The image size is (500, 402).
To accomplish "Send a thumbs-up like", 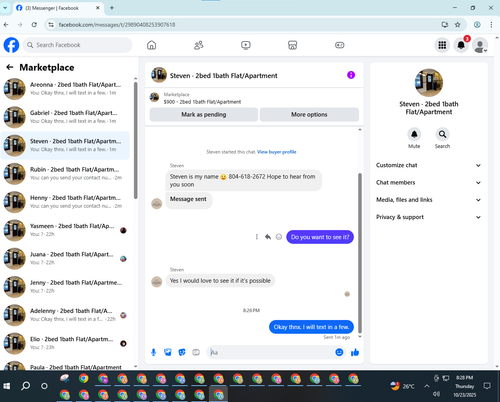I will [x=355, y=352].
